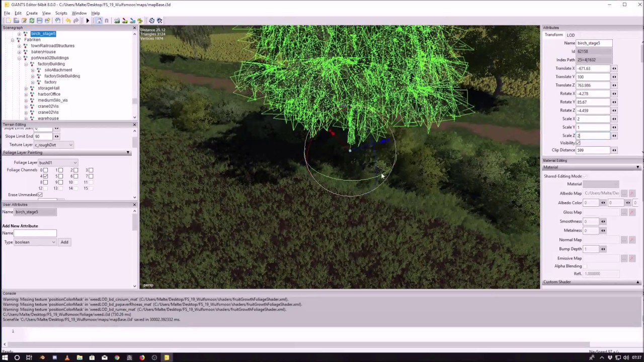Switch to the Transform tab
This screenshot has height=362, width=644.
coord(553,35)
